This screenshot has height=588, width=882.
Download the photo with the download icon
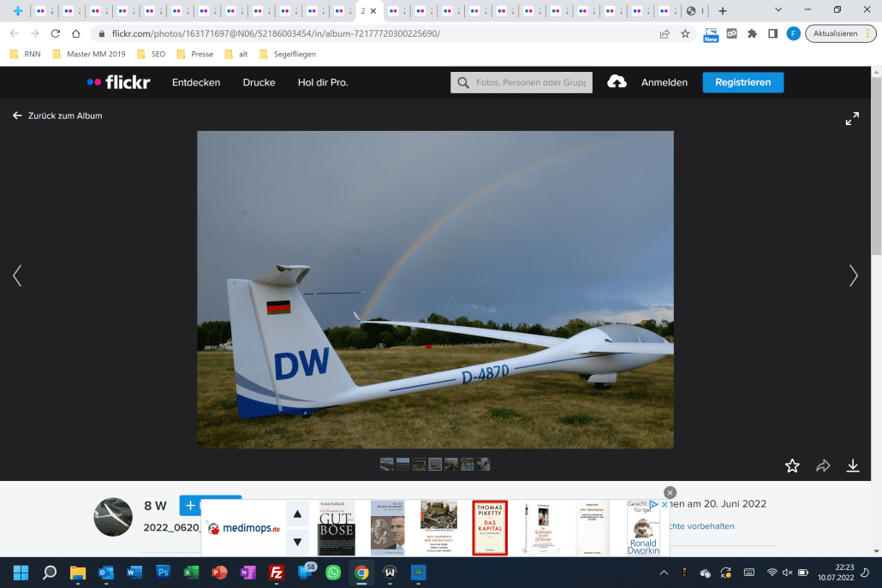tap(853, 466)
